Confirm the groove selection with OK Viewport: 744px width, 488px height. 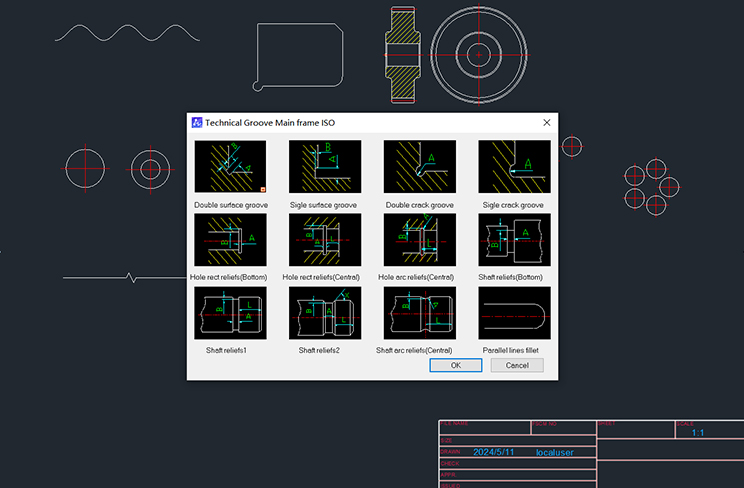pos(456,366)
